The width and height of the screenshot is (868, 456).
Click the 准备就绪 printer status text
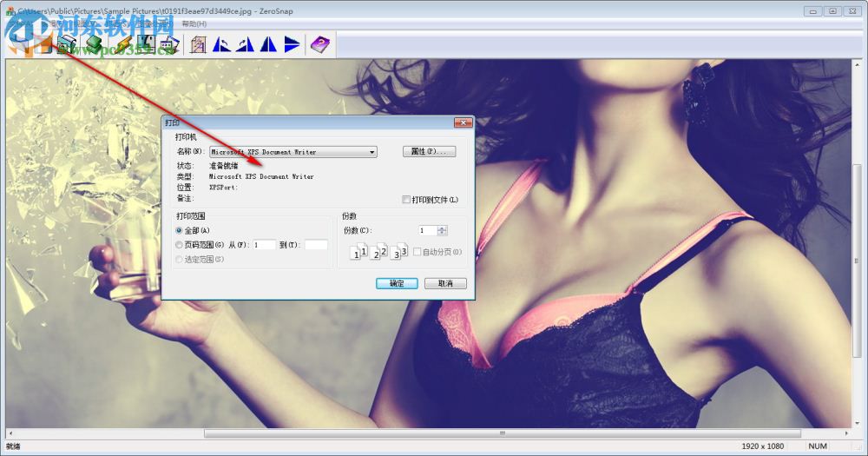tap(224, 166)
